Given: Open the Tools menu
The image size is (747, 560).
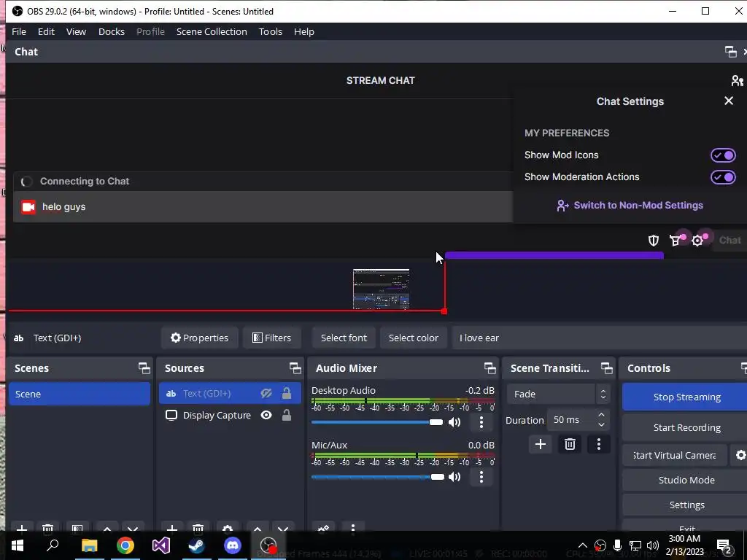Looking at the screenshot, I should (271, 31).
